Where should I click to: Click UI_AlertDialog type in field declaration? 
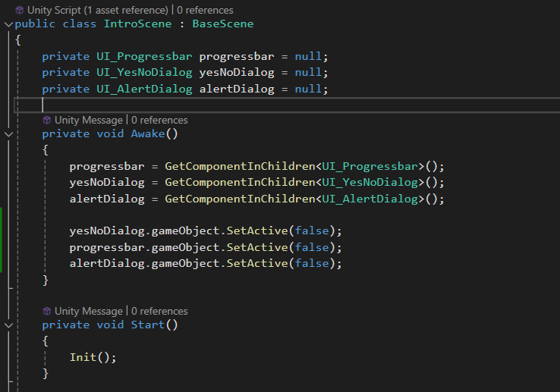click(144, 89)
